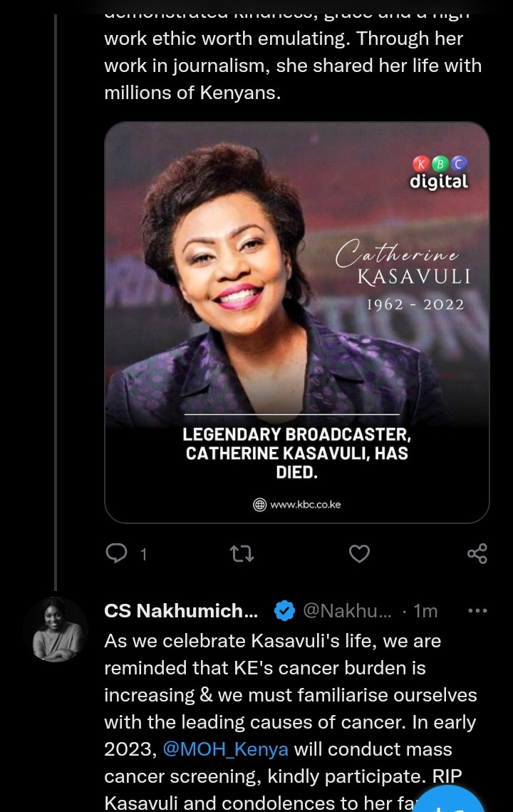This screenshot has width=513, height=812.
Task: Tap the 1m timestamp on the tweet
Action: point(426,611)
